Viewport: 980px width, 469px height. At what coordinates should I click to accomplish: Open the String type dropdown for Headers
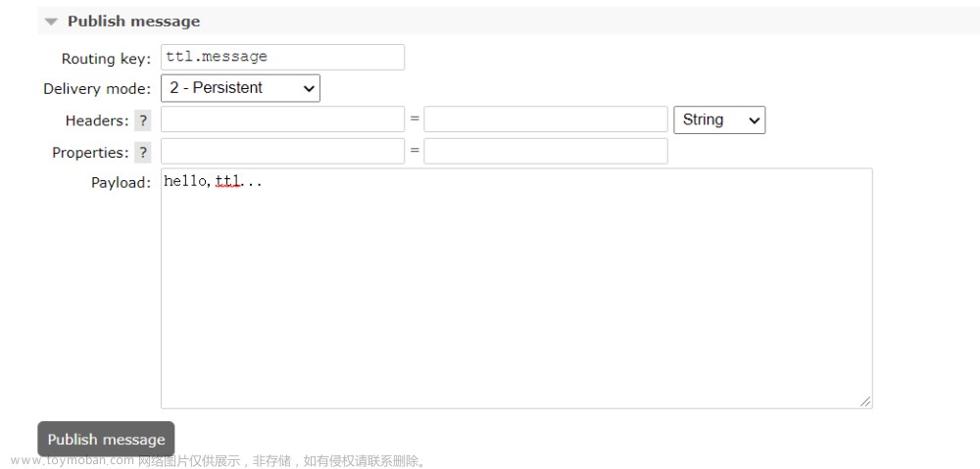(719, 119)
